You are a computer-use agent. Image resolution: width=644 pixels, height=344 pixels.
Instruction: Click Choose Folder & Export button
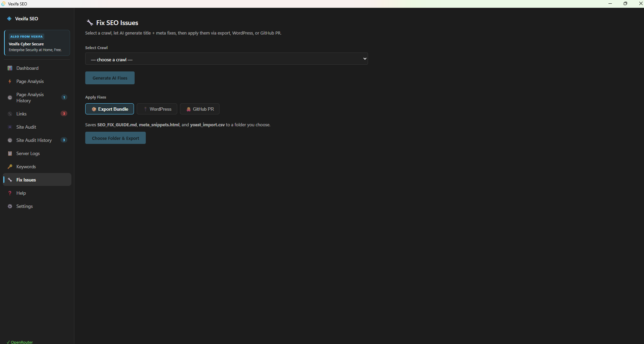(x=115, y=138)
